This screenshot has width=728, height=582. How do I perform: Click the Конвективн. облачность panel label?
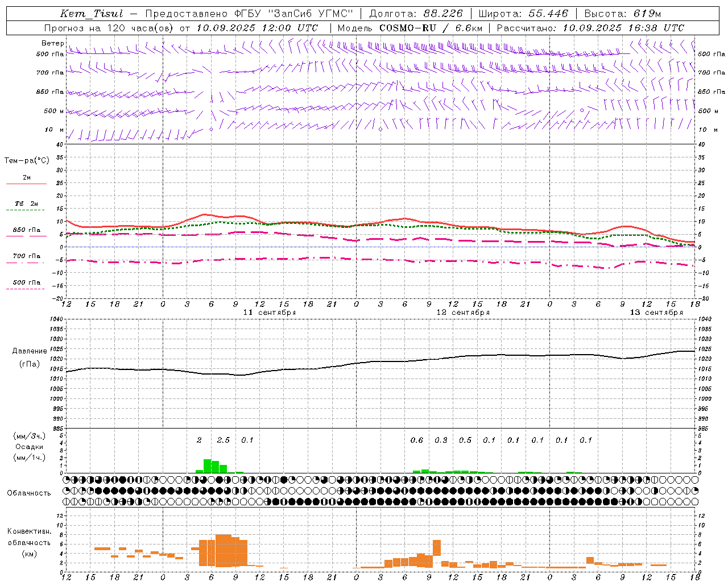point(29,537)
